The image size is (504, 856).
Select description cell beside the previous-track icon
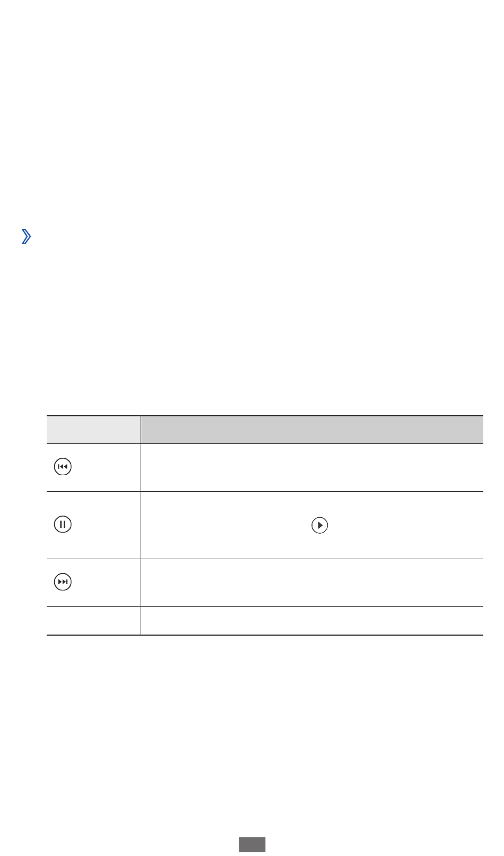[x=312, y=467]
